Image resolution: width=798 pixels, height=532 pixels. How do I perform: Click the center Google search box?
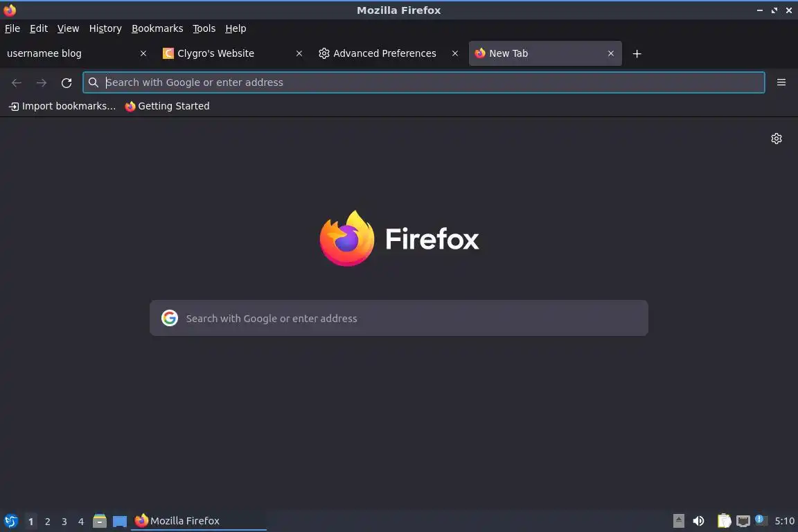399,318
